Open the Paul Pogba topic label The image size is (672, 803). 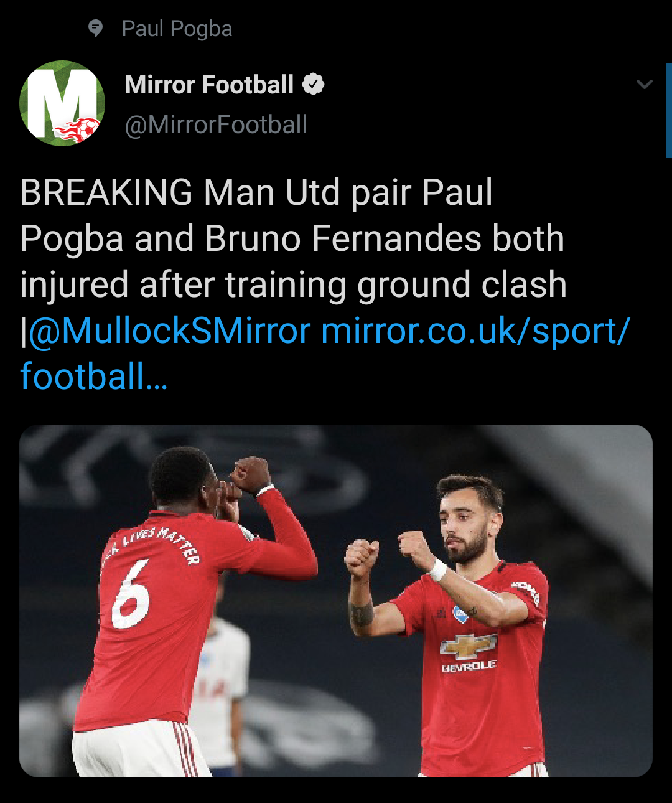point(177,29)
